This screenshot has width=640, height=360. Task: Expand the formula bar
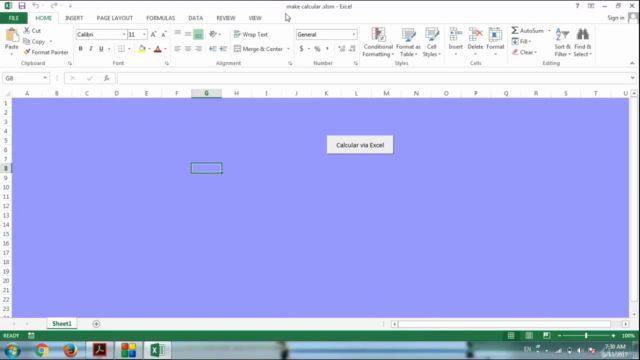[632, 78]
